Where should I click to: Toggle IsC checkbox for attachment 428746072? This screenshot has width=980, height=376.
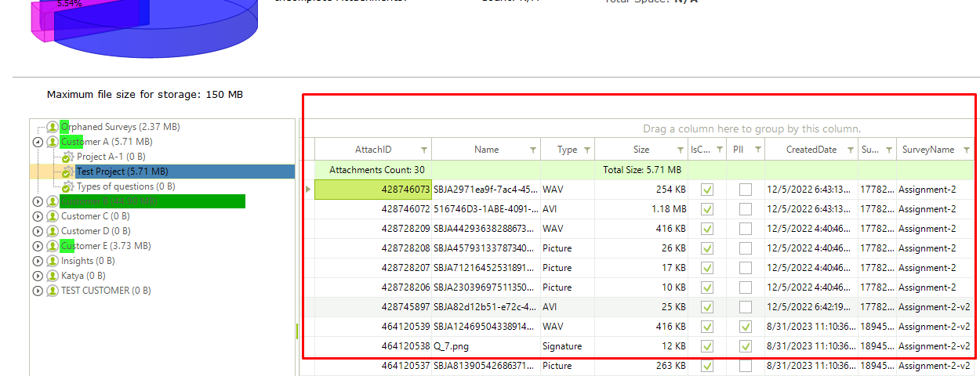(707, 209)
